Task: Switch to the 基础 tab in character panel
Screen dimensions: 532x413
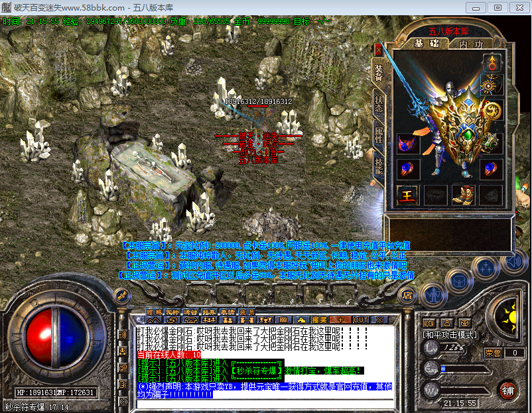Action: pos(427,43)
